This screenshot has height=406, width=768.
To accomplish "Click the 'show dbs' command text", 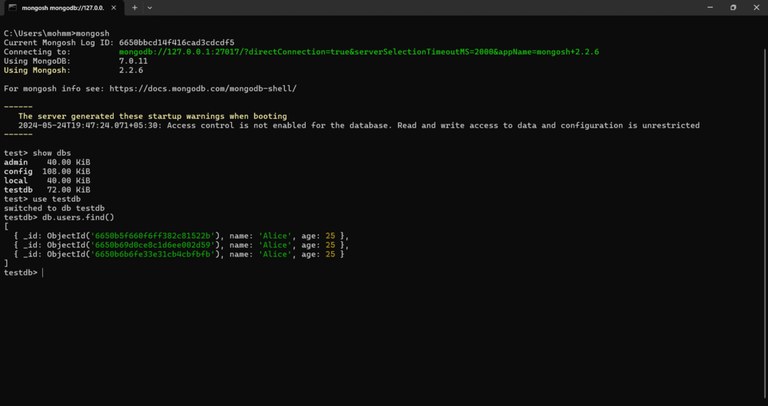I will 51,153.
